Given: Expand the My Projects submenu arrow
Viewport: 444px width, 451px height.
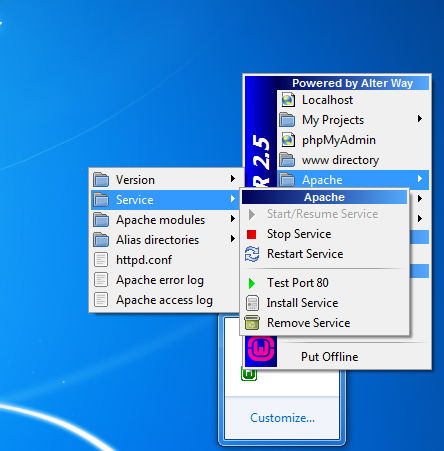Looking at the screenshot, I should (420, 119).
